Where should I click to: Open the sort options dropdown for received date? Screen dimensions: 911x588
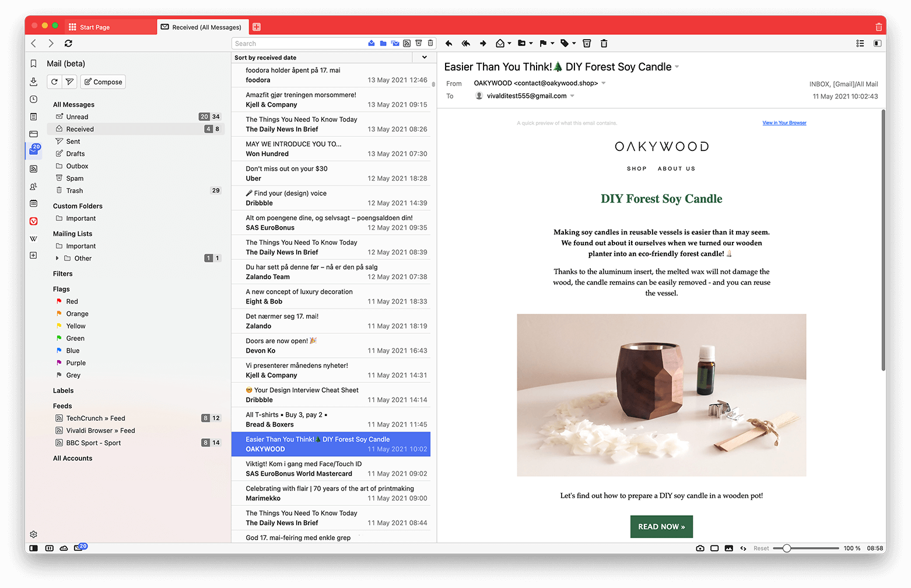[x=424, y=57]
